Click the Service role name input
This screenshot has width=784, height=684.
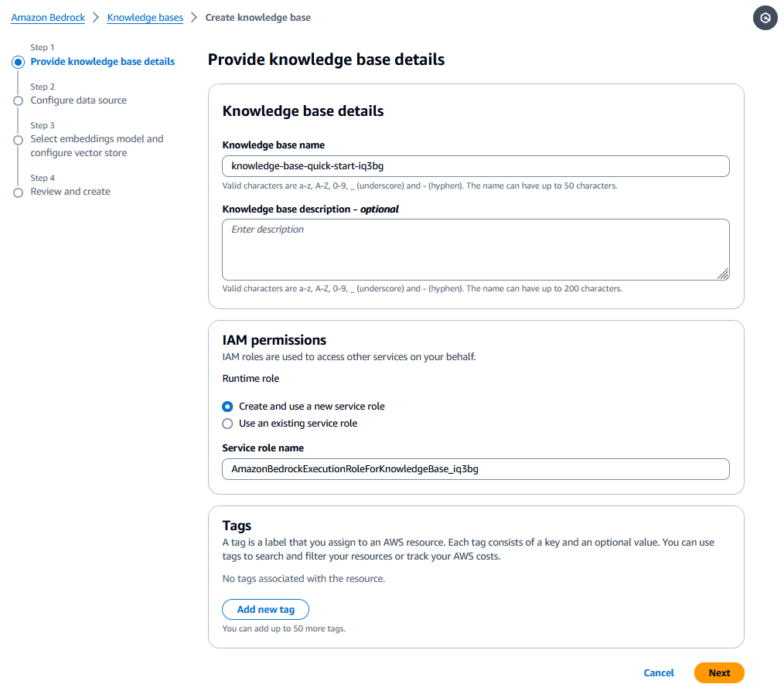coord(476,469)
